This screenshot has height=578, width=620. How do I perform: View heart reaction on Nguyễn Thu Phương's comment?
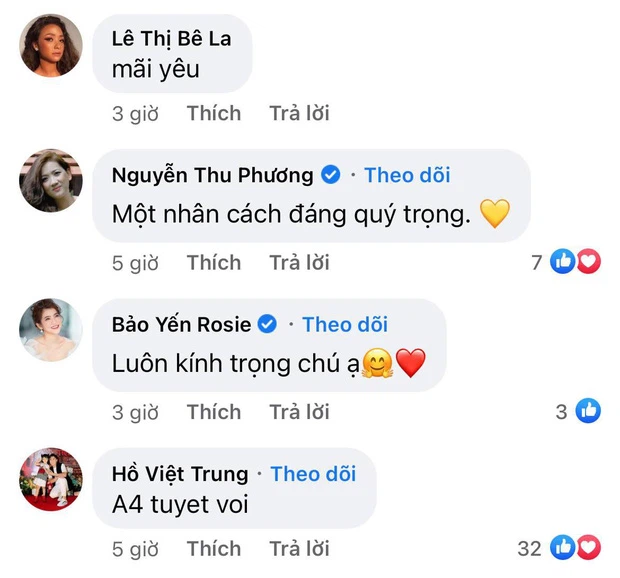point(588,261)
